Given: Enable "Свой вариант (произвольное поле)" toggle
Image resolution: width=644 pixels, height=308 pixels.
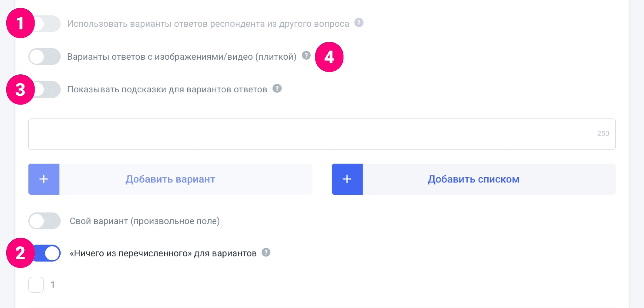Looking at the screenshot, I should tap(44, 221).
